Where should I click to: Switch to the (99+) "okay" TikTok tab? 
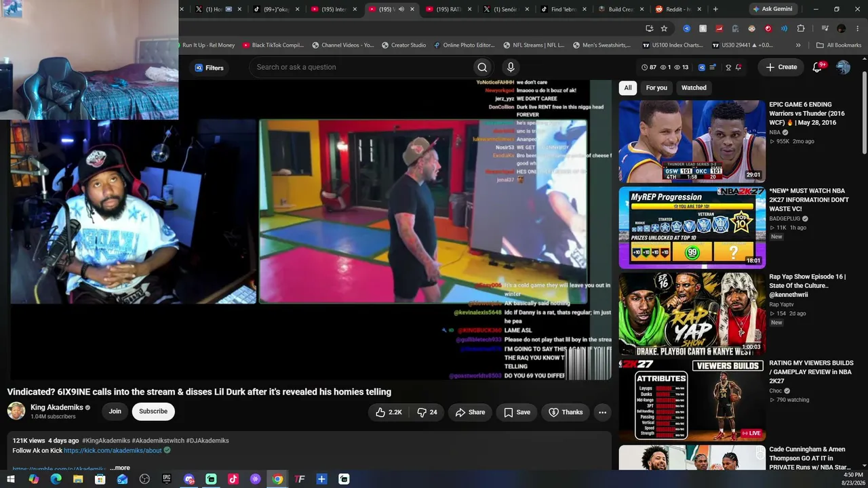[x=276, y=9]
